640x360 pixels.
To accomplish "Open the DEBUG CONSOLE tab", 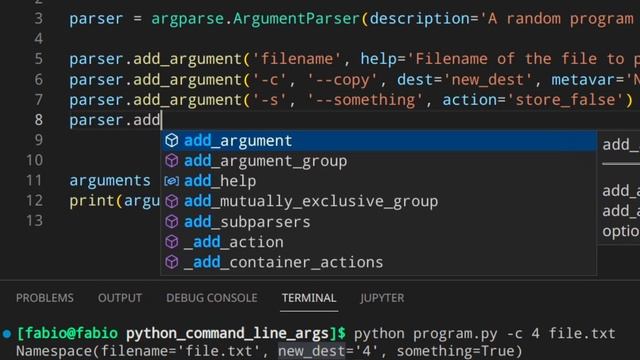I will [x=212, y=298].
